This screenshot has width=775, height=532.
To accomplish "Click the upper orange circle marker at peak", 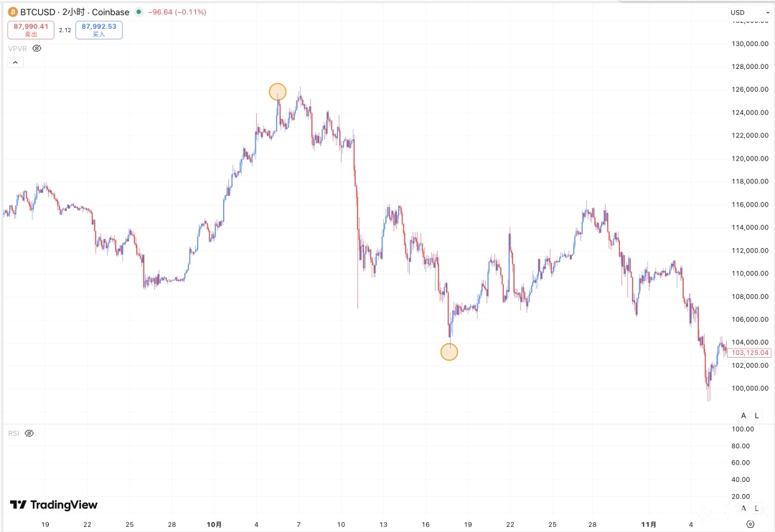I will (278, 92).
